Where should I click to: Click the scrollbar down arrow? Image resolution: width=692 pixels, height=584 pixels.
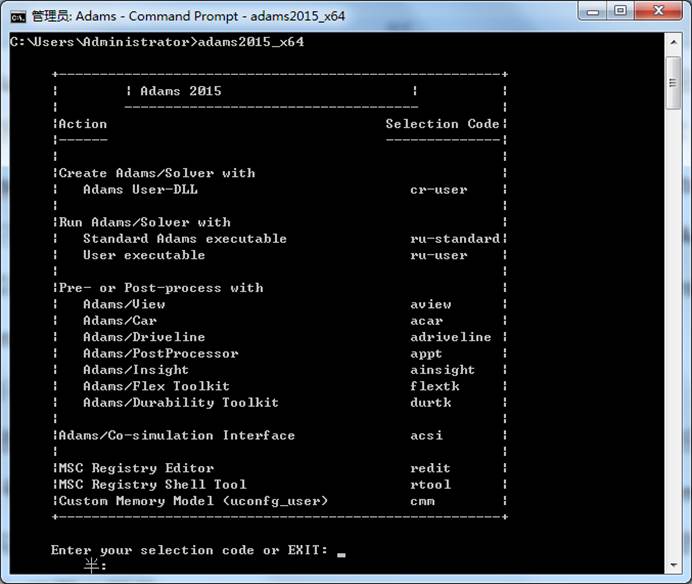pos(673,565)
